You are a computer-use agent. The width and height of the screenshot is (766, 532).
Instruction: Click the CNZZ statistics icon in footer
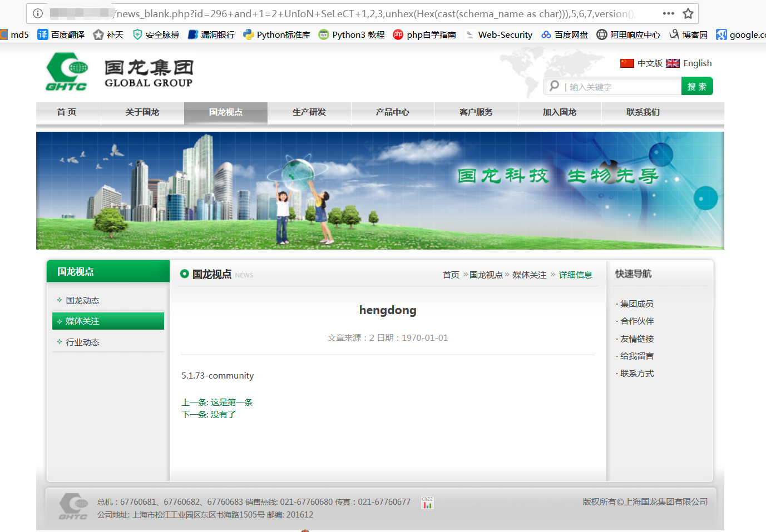pos(427,503)
